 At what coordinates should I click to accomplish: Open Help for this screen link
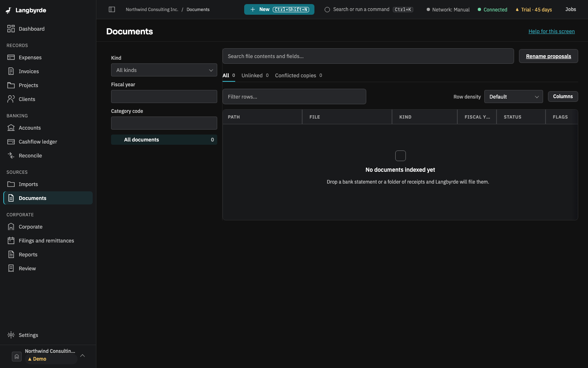[x=552, y=31]
